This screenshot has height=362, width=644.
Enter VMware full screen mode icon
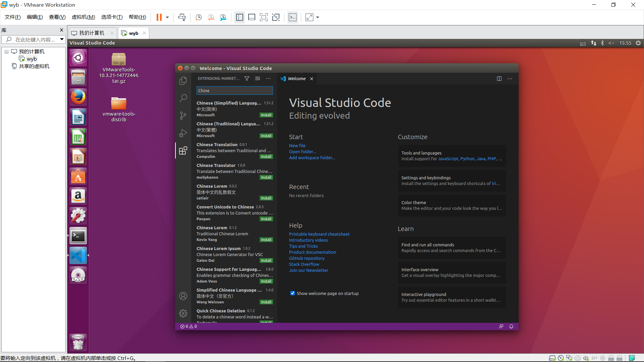point(264,17)
